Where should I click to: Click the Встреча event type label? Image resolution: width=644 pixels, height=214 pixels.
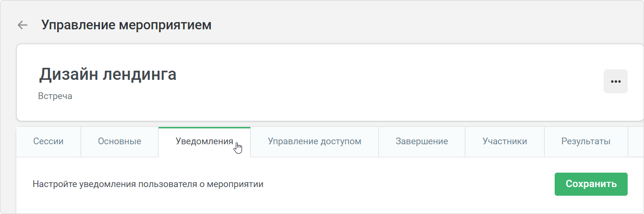[55, 96]
